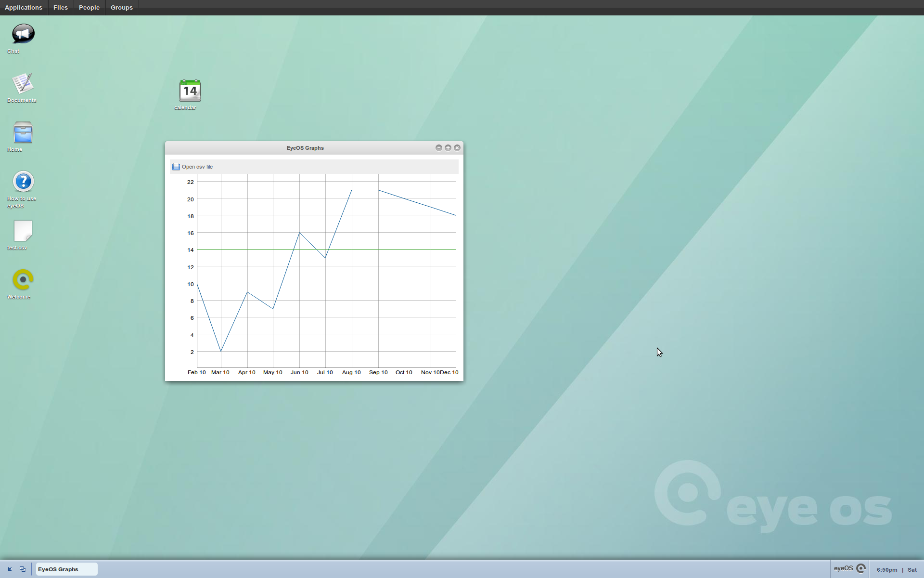The image size is (924, 578).
Task: Click the Home folder icon
Action: click(x=22, y=132)
